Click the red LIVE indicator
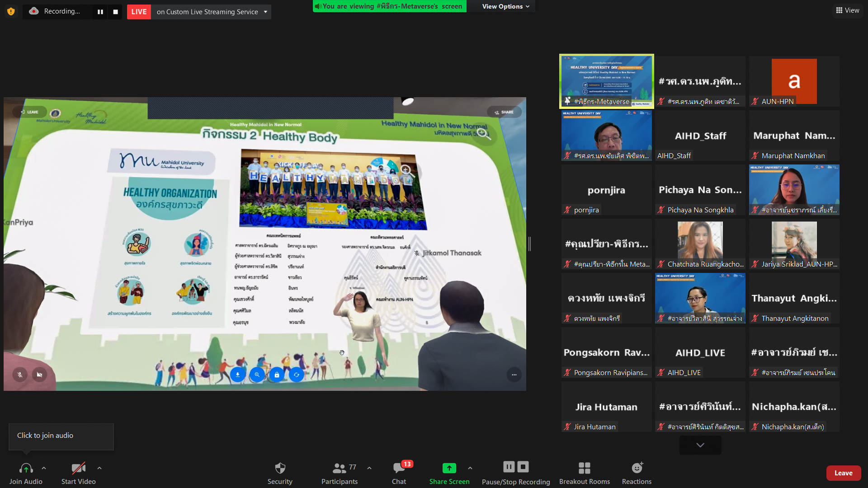868x488 pixels. (139, 12)
